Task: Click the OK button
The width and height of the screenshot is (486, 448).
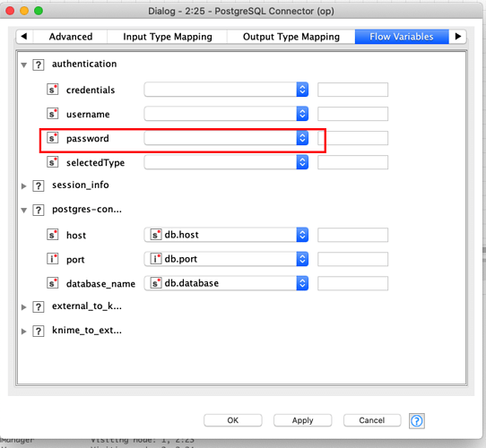Action: 233,420
